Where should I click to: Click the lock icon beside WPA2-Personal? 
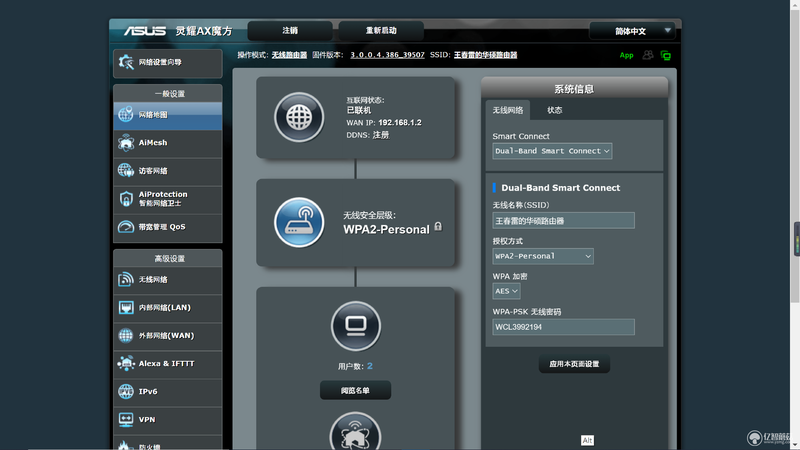click(x=438, y=227)
